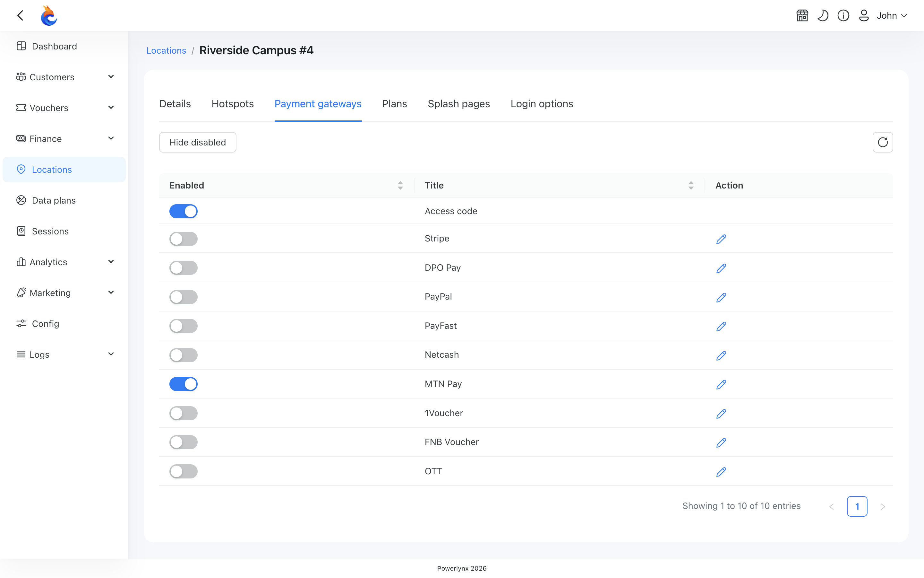Enable the PayPal toggle
Image resolution: width=924 pixels, height=578 pixels.
pyautogui.click(x=183, y=297)
